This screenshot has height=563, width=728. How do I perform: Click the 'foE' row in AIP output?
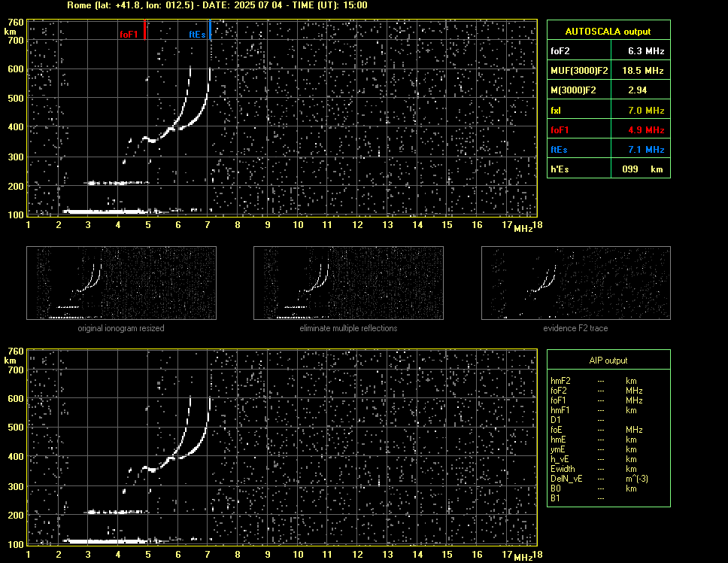coord(596,430)
